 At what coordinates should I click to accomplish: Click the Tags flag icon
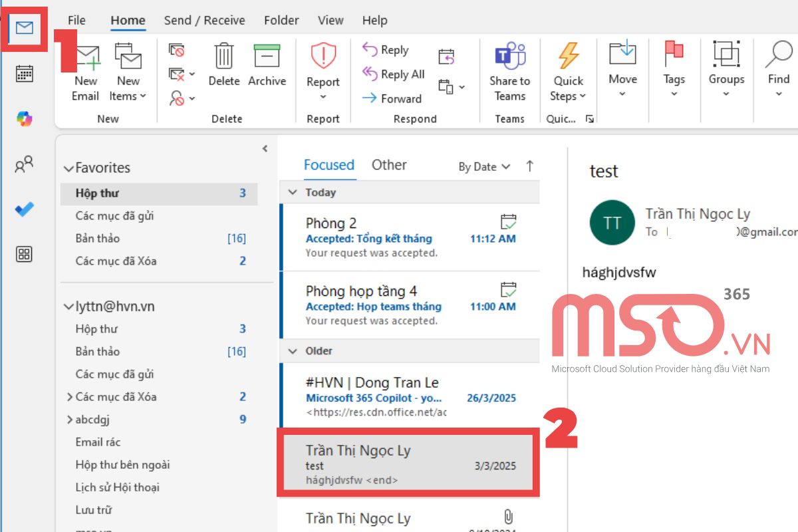[674, 53]
